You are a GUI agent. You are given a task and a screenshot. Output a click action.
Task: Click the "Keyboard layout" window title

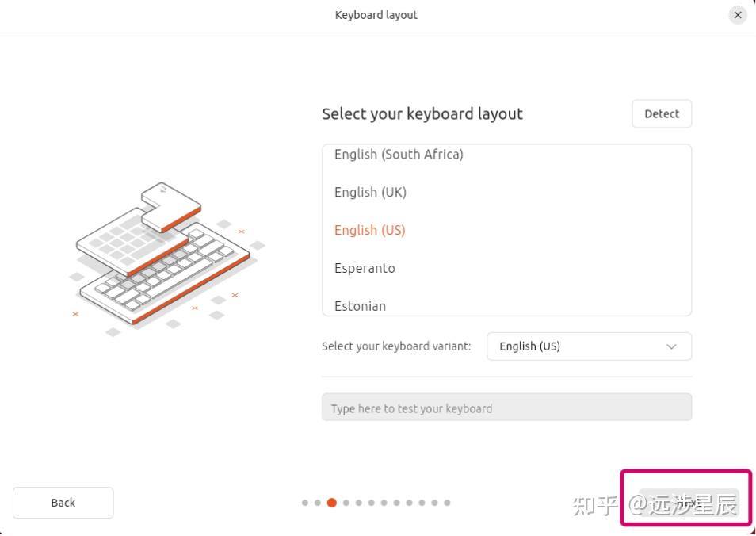click(376, 15)
